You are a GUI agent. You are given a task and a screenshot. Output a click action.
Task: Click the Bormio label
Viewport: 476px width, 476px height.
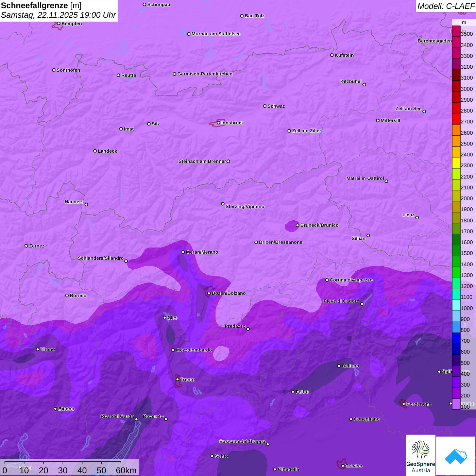coord(78,295)
